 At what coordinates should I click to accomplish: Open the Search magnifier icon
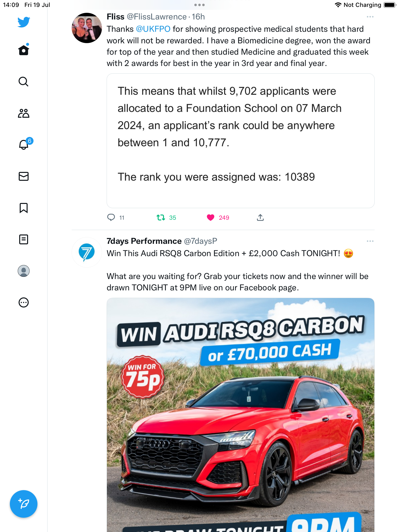(24, 82)
